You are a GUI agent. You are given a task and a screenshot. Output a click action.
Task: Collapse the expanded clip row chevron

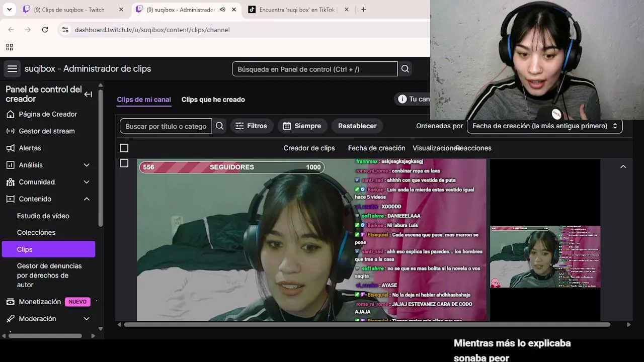coord(623,167)
